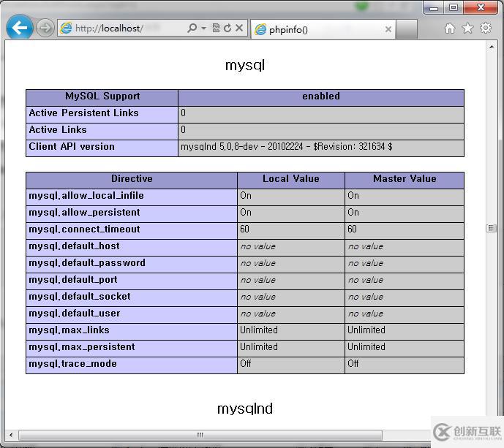Click the Directive column header
Viewport: 504px width, 448px height.
pyautogui.click(x=132, y=181)
